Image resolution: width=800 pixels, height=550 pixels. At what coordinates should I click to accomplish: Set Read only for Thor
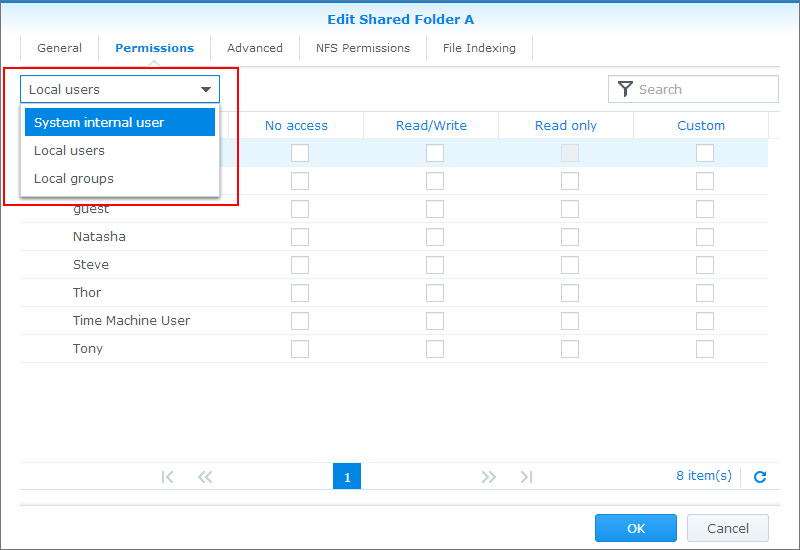pyautogui.click(x=570, y=293)
